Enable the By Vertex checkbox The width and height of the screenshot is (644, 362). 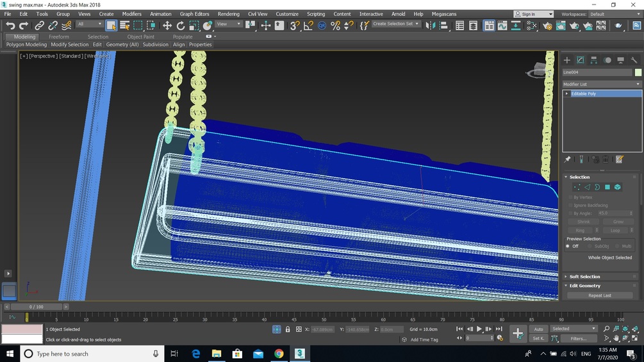(570, 197)
